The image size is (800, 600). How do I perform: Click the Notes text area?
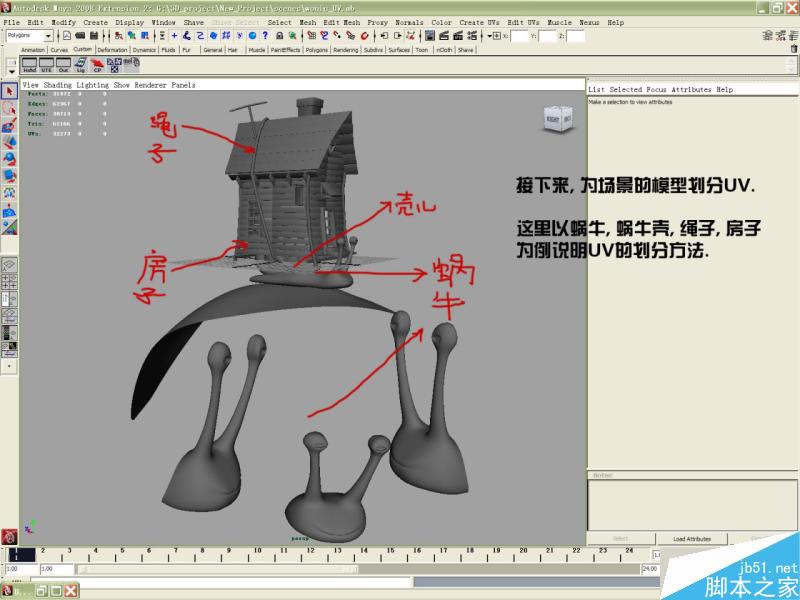[692, 505]
